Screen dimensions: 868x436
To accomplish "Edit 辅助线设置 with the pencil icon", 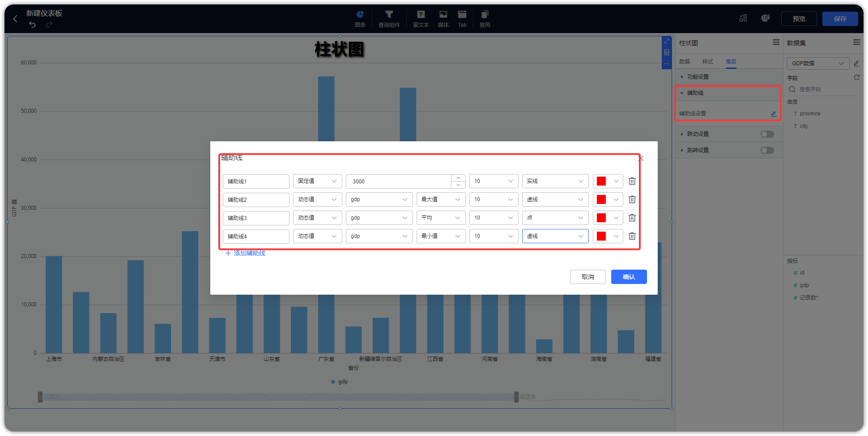I will (x=774, y=114).
